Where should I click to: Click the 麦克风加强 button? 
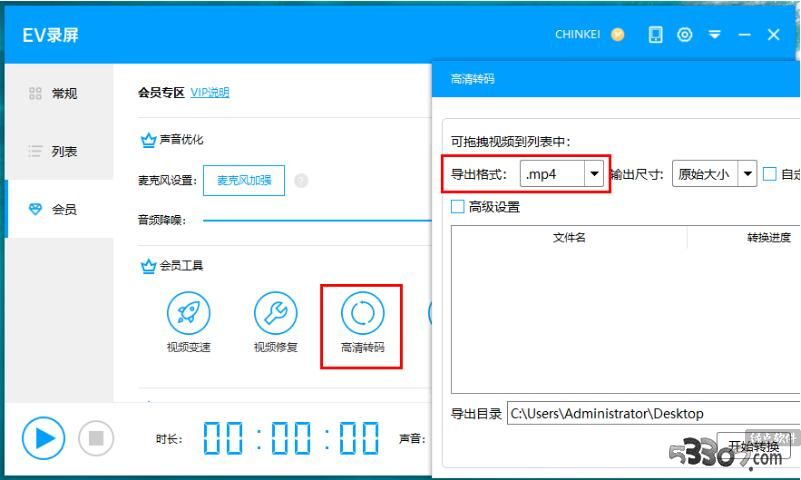coord(244,180)
